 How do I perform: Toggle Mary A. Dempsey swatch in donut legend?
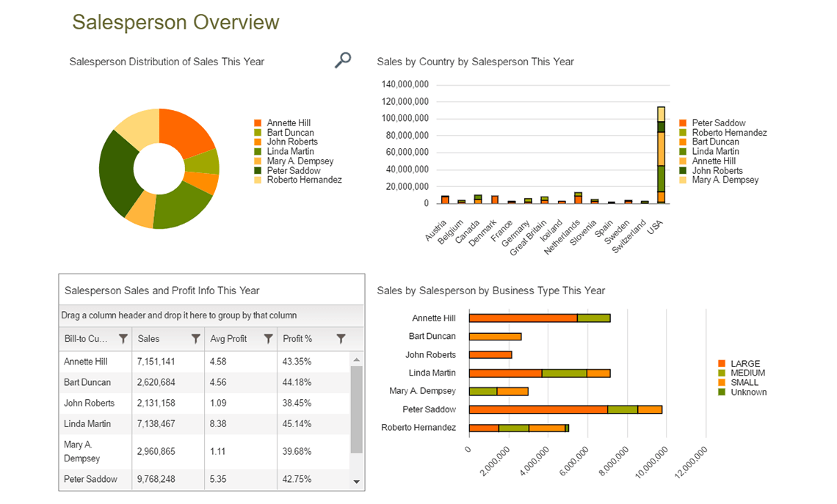(258, 161)
